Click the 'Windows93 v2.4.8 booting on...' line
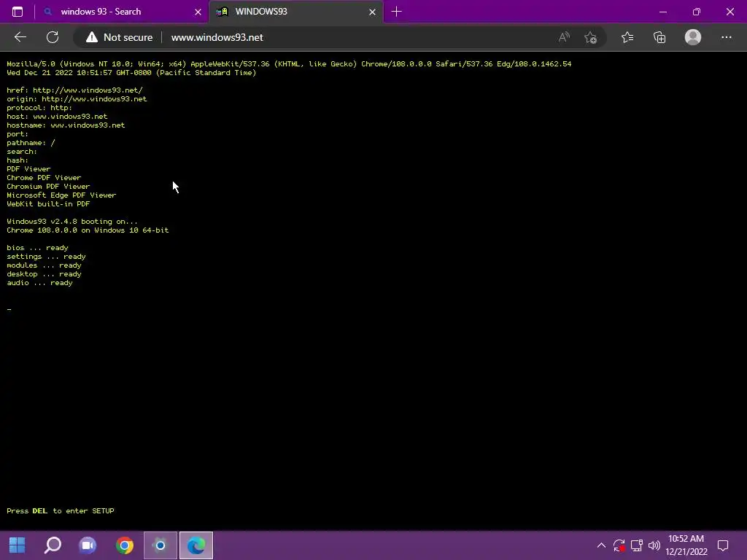 (72, 222)
